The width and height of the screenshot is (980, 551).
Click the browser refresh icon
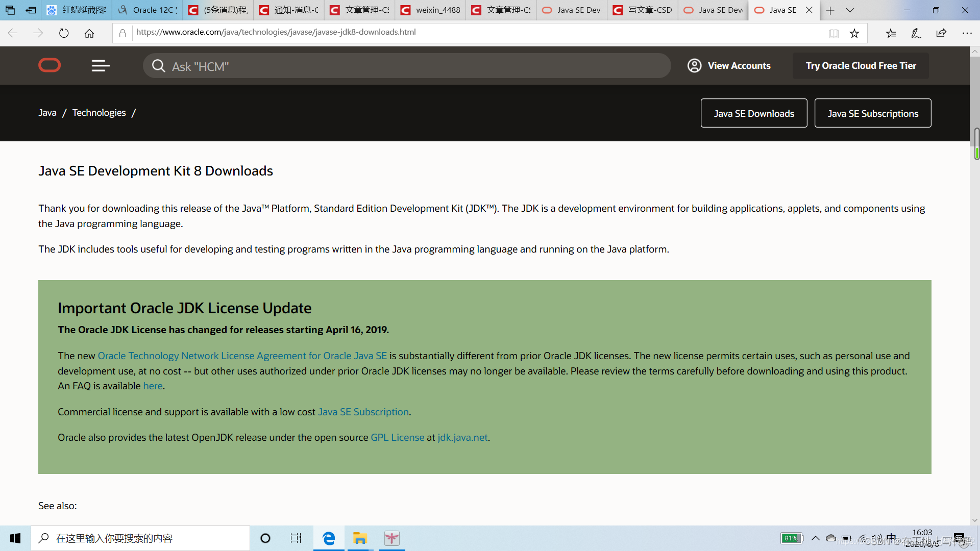(x=64, y=34)
